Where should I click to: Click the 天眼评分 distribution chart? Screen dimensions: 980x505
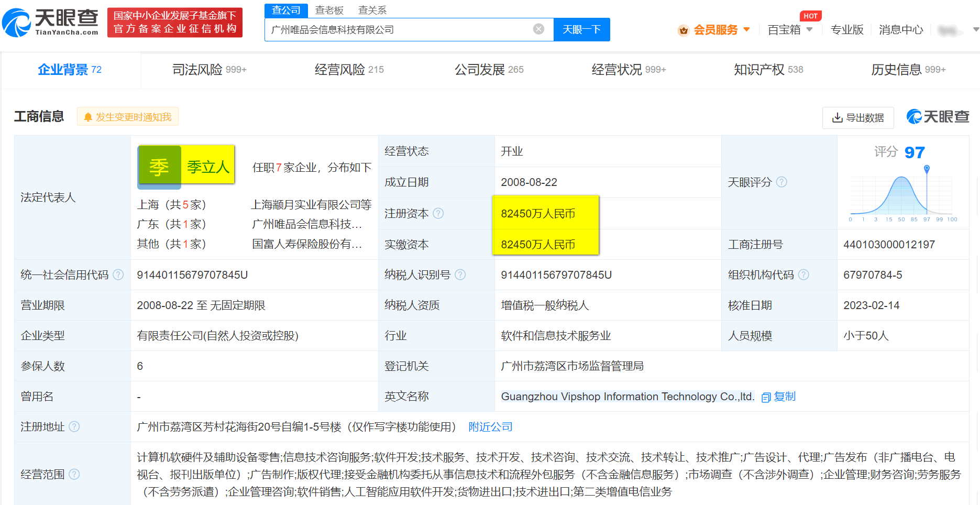[x=903, y=194]
